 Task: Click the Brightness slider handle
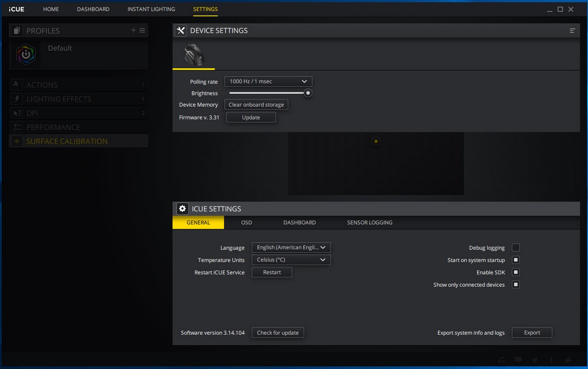tap(308, 93)
